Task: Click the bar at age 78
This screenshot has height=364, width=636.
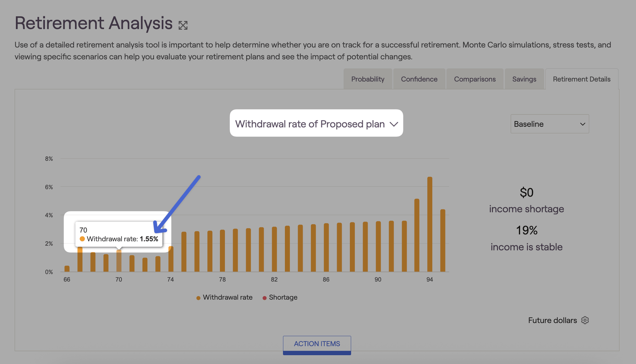Action: coord(222,251)
